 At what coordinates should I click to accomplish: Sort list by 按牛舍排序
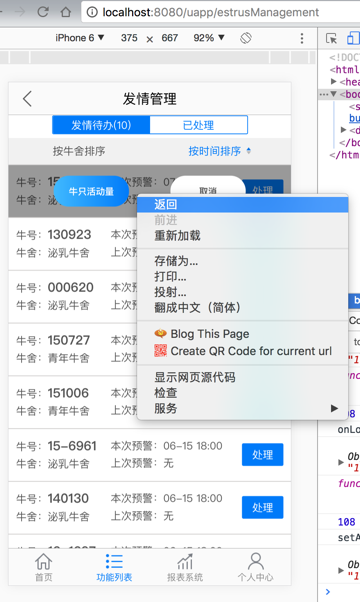coord(79,151)
